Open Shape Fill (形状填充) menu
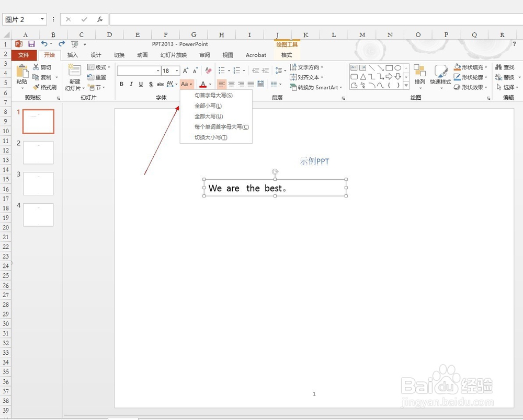This screenshot has height=420, width=523. pyautogui.click(x=471, y=67)
